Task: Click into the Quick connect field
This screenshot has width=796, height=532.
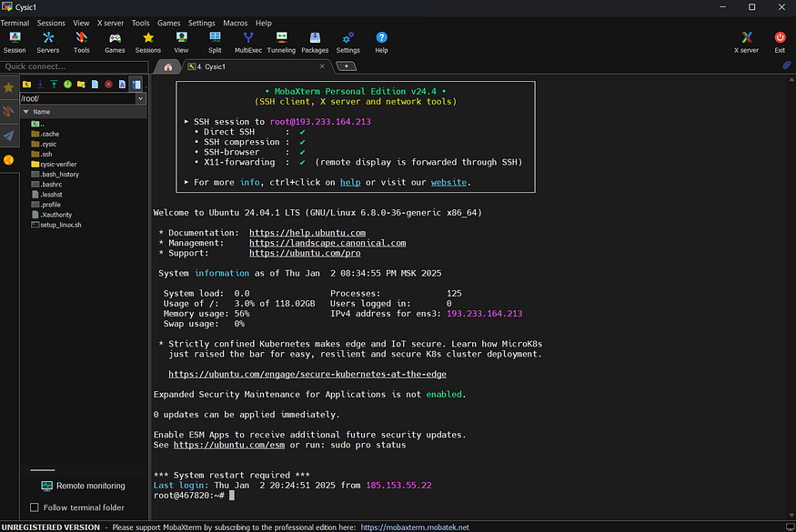Action: pos(74,66)
